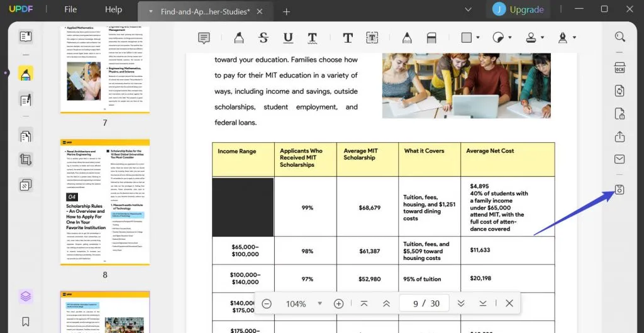Image resolution: width=644 pixels, height=333 pixels.
Task: Run OCR text recognition
Action: [619, 67]
